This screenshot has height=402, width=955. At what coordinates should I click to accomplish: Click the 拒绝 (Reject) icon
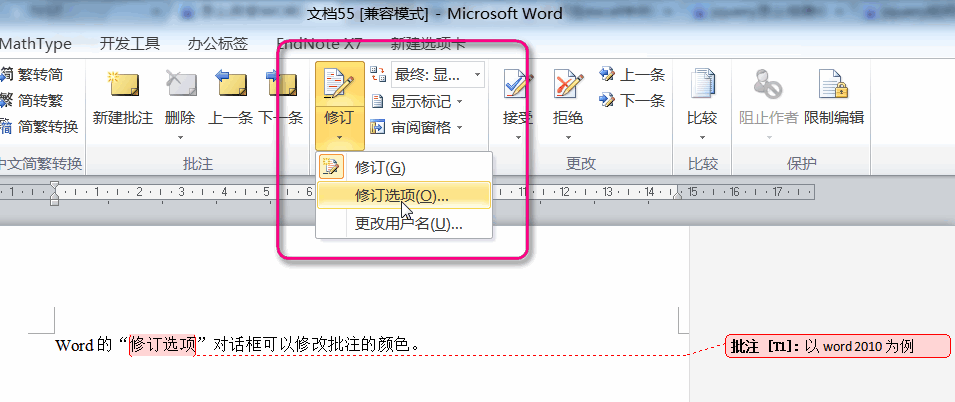coord(568,85)
